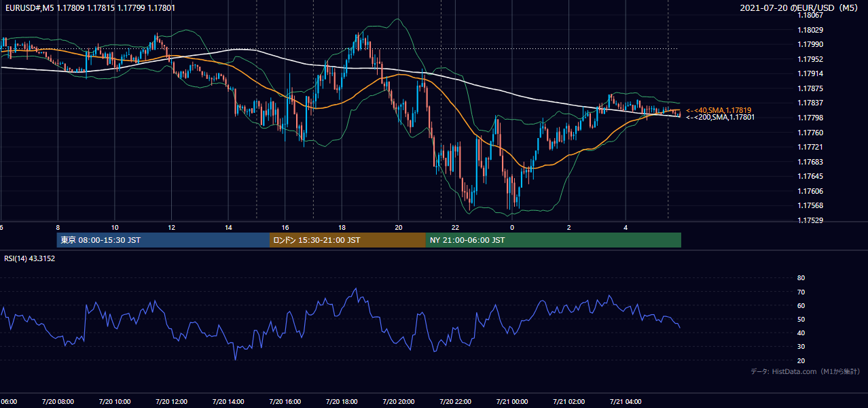The width and height of the screenshot is (868, 408).
Task: Click the EURUSD#,M5 price header text
Action: point(89,9)
